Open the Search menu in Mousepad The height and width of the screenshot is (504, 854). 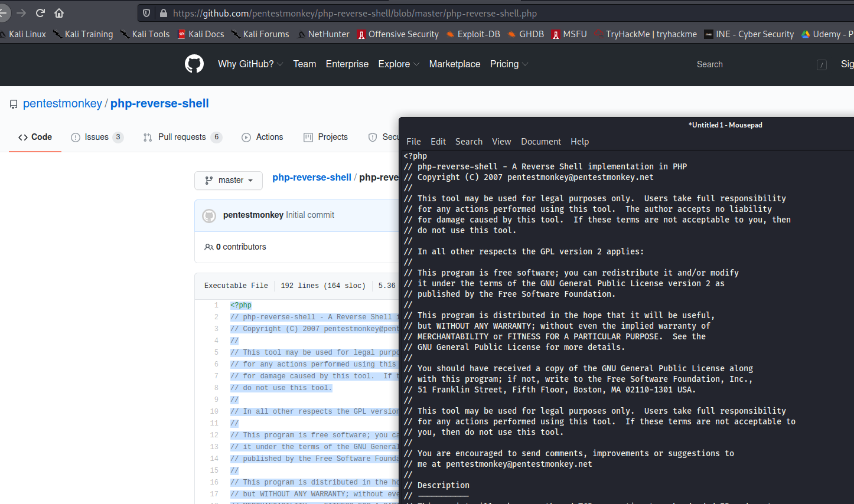(x=469, y=142)
